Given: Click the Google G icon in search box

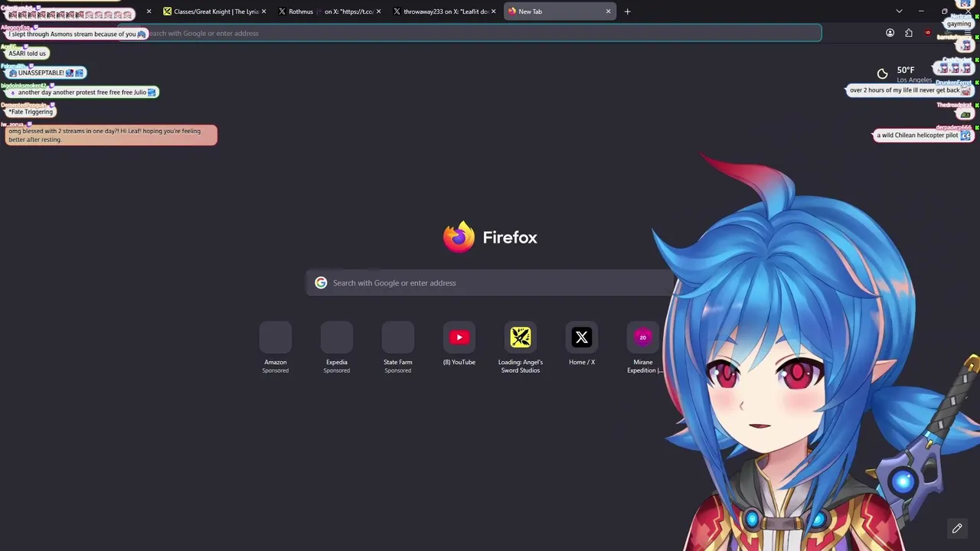Looking at the screenshot, I should [x=321, y=283].
